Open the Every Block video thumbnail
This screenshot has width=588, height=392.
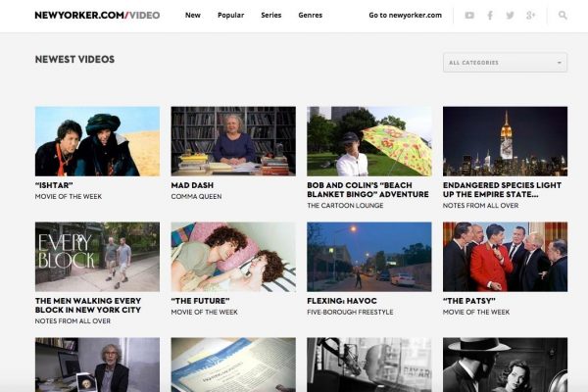tap(97, 257)
